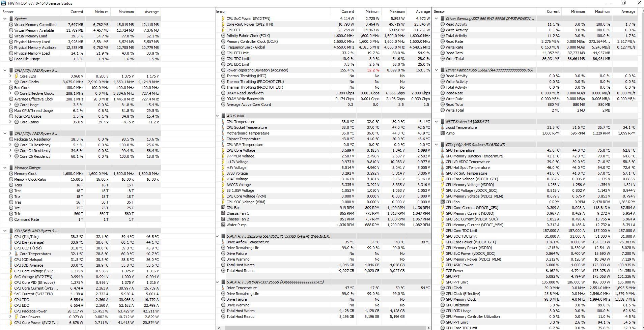Image resolution: width=644 pixels, height=330 pixels.
Task: Click the Chassis Fan 1 icon
Action: (223, 213)
